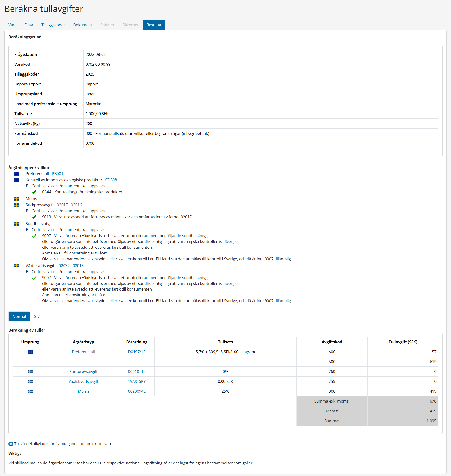
Task: Open regulation link D0497/12
Action: point(137,352)
